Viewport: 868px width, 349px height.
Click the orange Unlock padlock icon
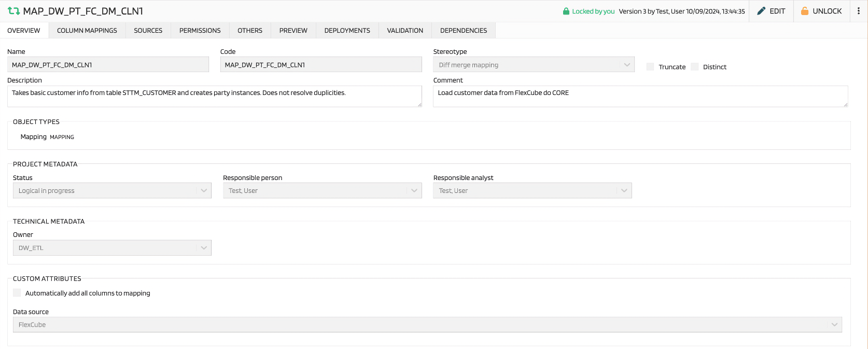click(x=805, y=11)
